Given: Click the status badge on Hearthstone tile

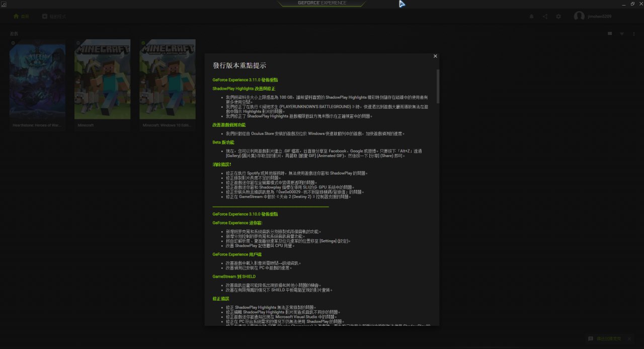Looking at the screenshot, I should [x=13, y=43].
